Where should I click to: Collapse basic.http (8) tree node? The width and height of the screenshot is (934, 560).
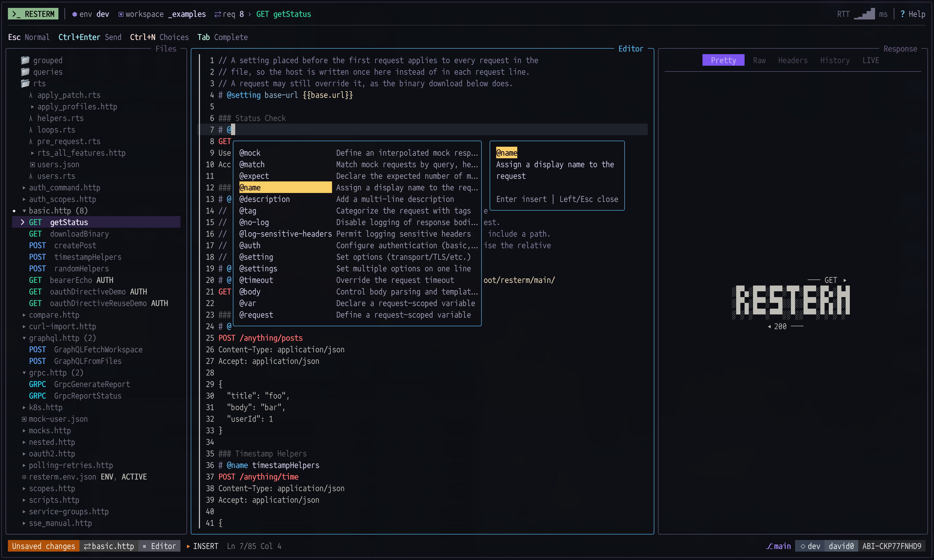tap(24, 211)
